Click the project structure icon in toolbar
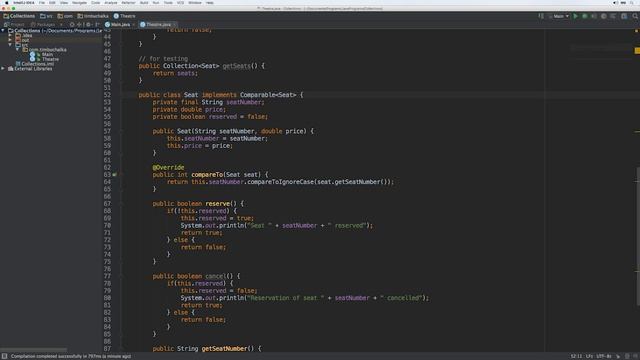Viewport: 640px width, 360px height. 624,16
